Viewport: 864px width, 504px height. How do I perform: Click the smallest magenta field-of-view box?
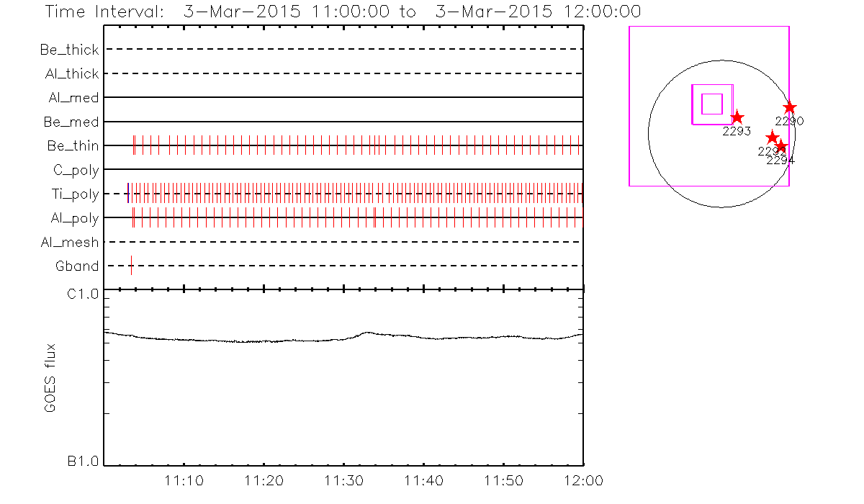click(711, 104)
